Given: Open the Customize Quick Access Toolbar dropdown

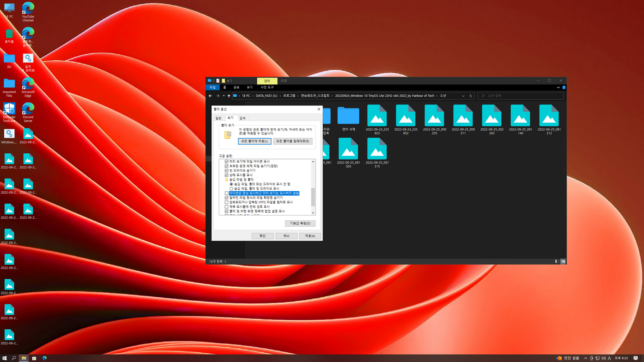Looking at the screenshot, I should point(228,81).
